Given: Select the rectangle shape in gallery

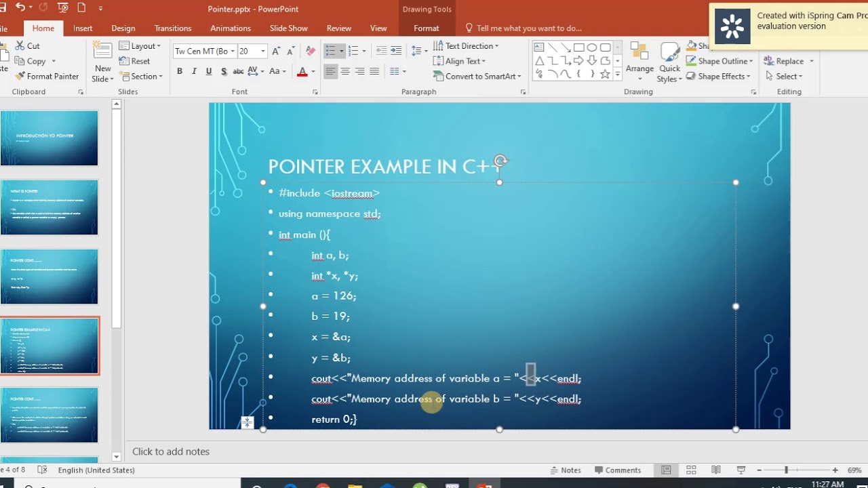Looking at the screenshot, I should 578,47.
